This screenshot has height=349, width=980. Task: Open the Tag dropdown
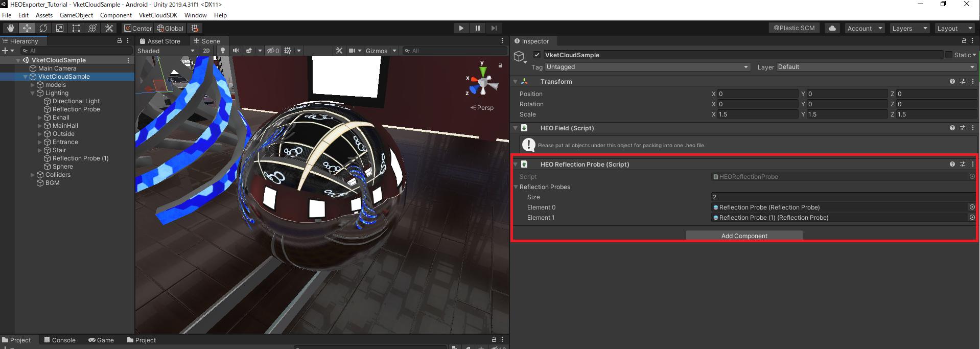pyautogui.click(x=647, y=67)
